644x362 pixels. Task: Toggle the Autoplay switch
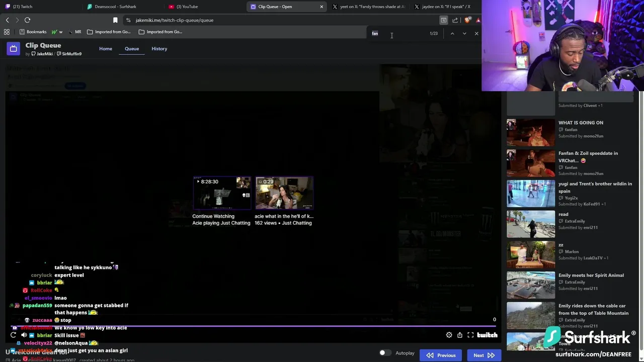[x=385, y=353]
